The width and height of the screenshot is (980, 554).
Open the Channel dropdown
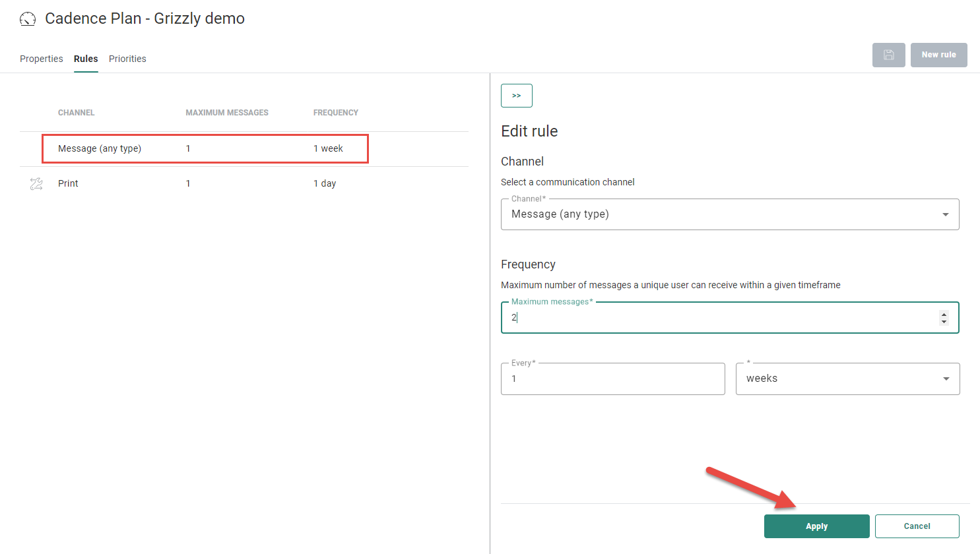(729, 214)
